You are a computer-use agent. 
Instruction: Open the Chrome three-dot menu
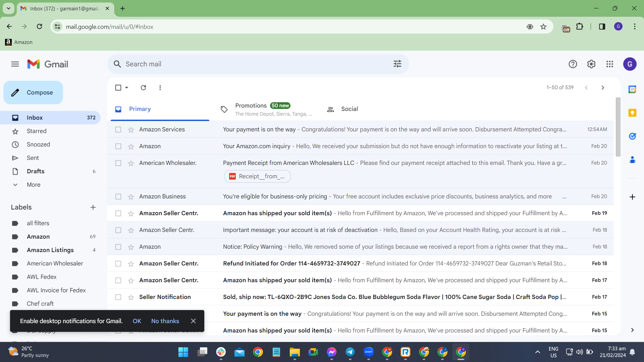[635, 26]
